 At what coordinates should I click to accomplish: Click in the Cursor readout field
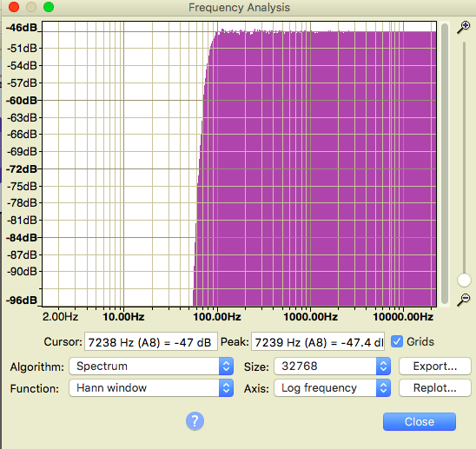point(151,342)
